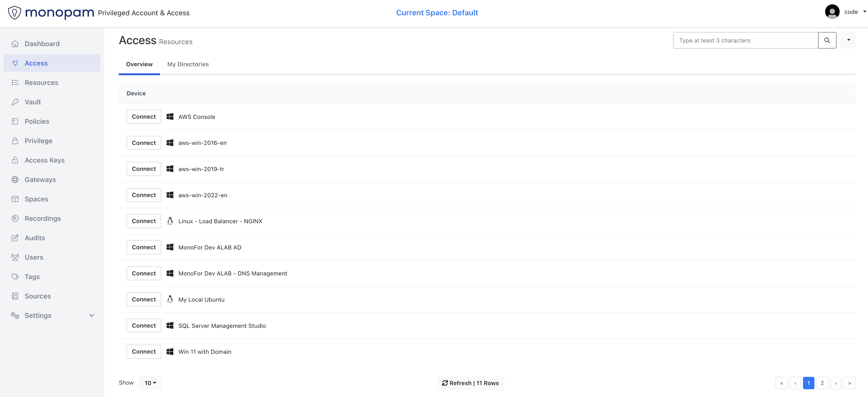Click the Audits pencil icon
868x397 pixels.
click(x=15, y=238)
